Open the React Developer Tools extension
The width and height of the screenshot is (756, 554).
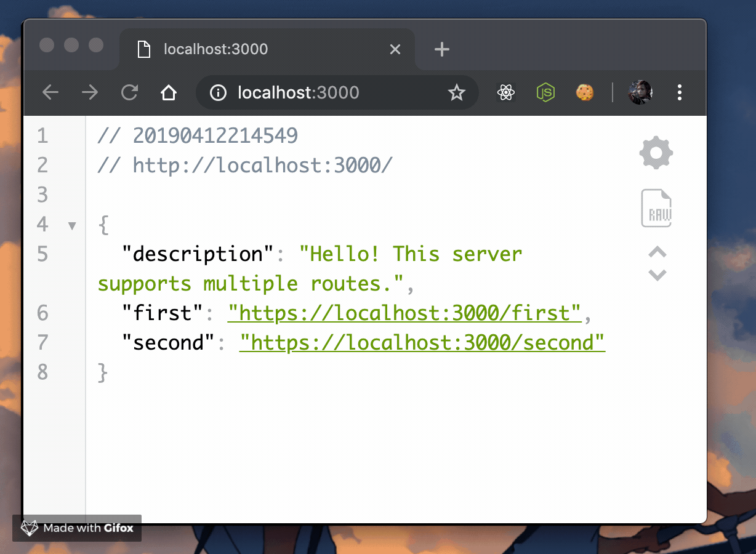(505, 92)
